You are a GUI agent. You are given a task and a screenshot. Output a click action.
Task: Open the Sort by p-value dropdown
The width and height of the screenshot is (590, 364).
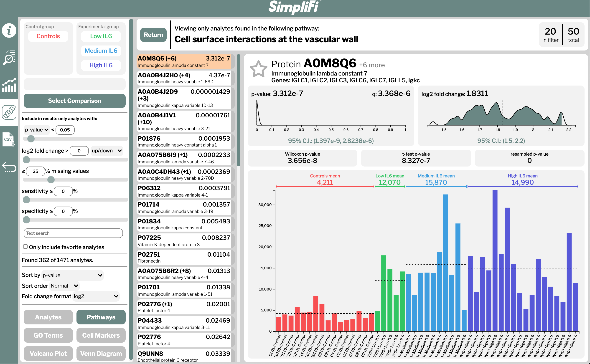72,275
